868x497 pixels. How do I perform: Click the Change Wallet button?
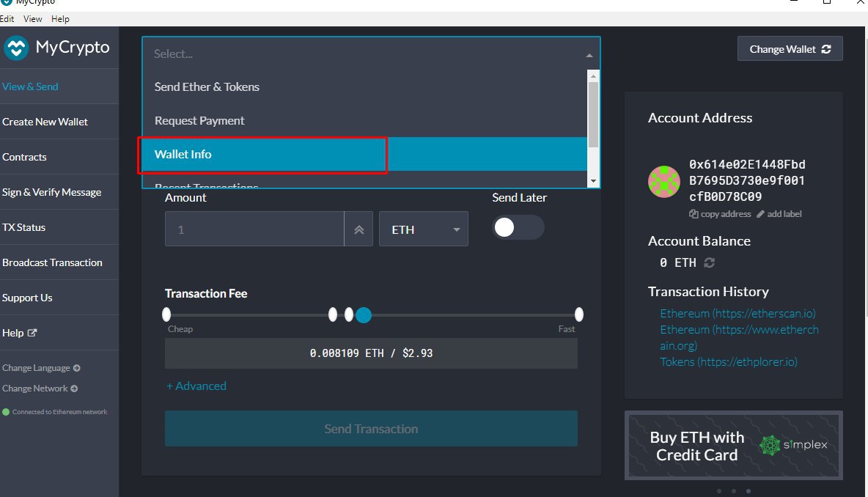tap(790, 48)
